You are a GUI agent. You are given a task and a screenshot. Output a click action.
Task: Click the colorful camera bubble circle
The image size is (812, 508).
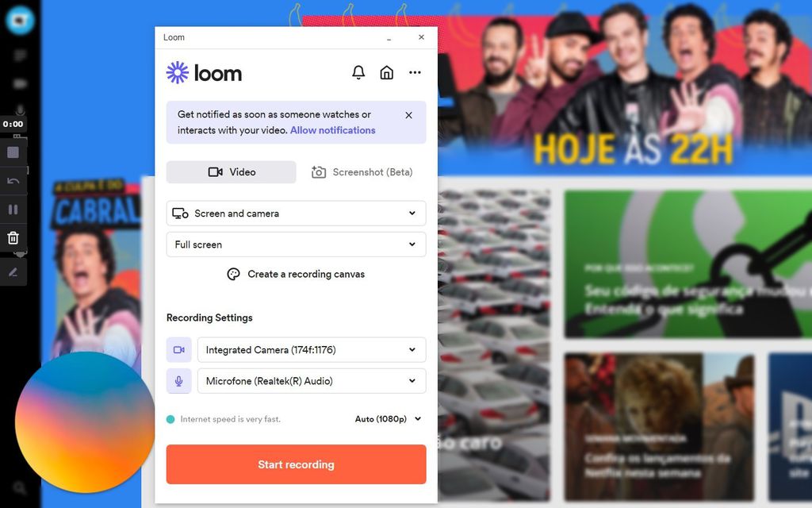click(84, 422)
